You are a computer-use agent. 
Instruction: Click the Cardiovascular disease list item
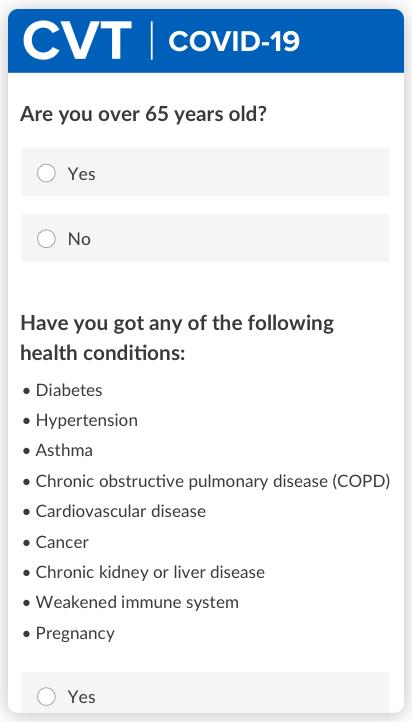coord(121,512)
